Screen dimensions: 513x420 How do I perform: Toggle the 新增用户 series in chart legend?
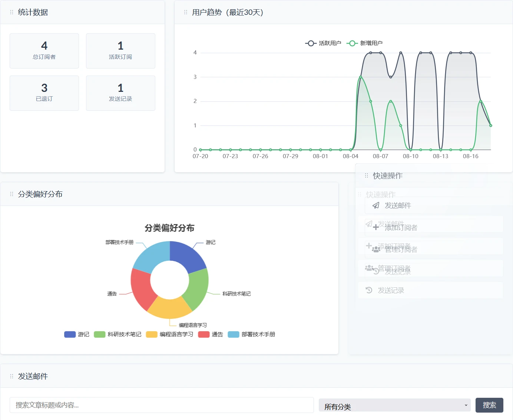click(x=364, y=43)
